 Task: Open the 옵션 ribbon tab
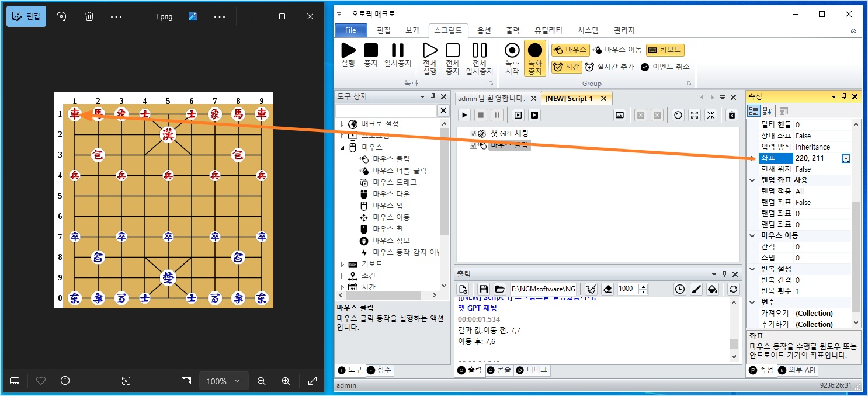coord(484,30)
